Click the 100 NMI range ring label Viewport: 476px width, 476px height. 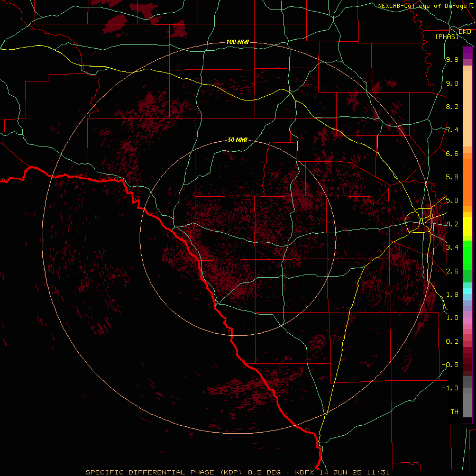point(237,42)
